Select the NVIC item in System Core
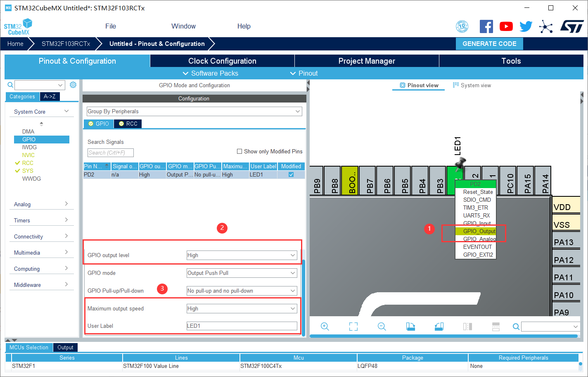This screenshot has width=588, height=377. click(x=28, y=155)
